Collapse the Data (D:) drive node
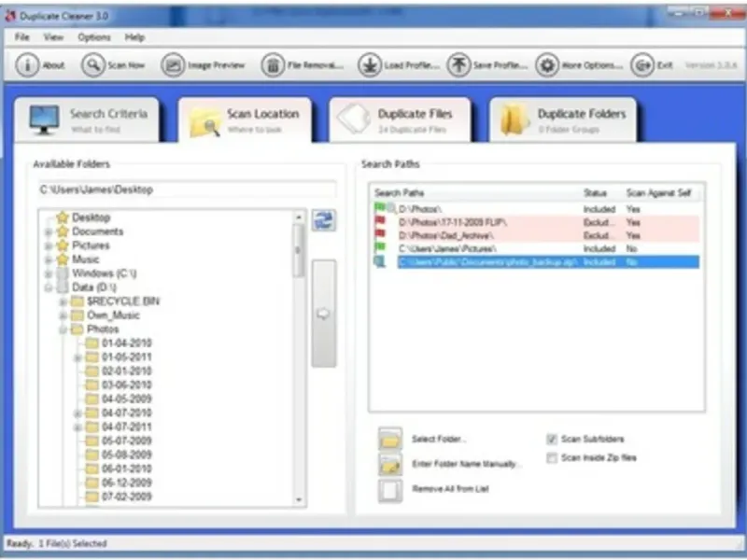The width and height of the screenshot is (747, 560). click(49, 287)
